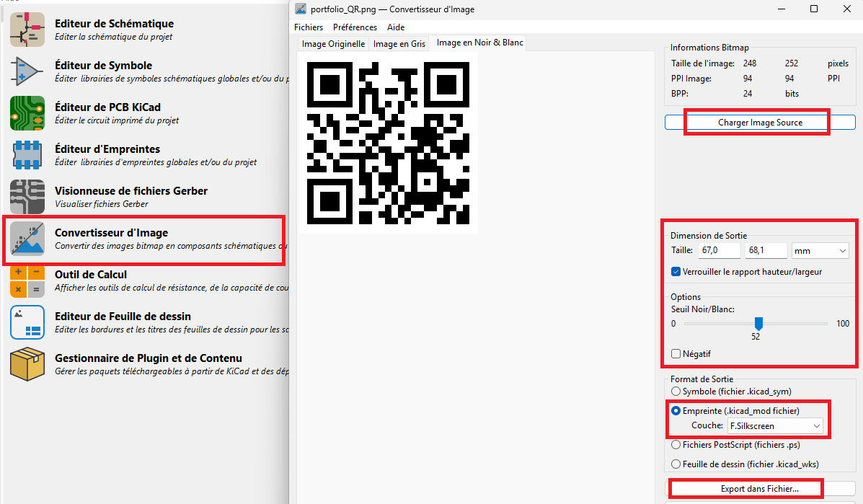
Task: Choose Fichiers PostScript (.ps) output format
Action: [x=676, y=445]
